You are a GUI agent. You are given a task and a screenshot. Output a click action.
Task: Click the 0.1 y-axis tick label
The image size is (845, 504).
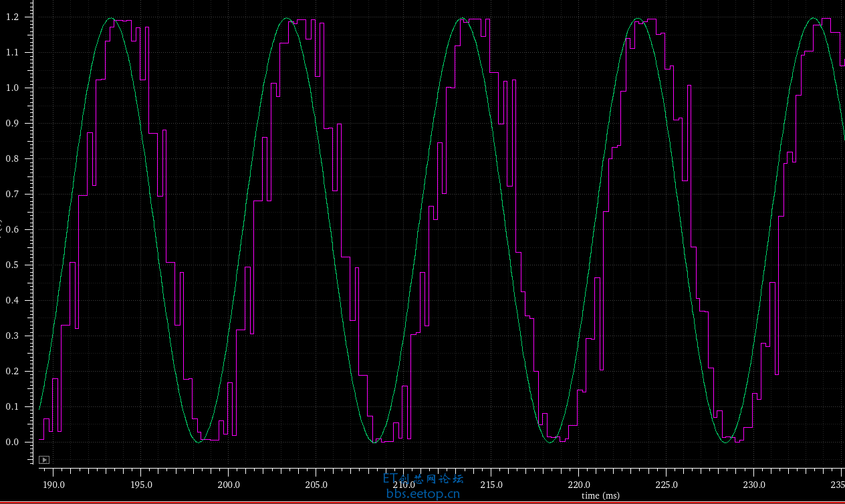point(13,406)
